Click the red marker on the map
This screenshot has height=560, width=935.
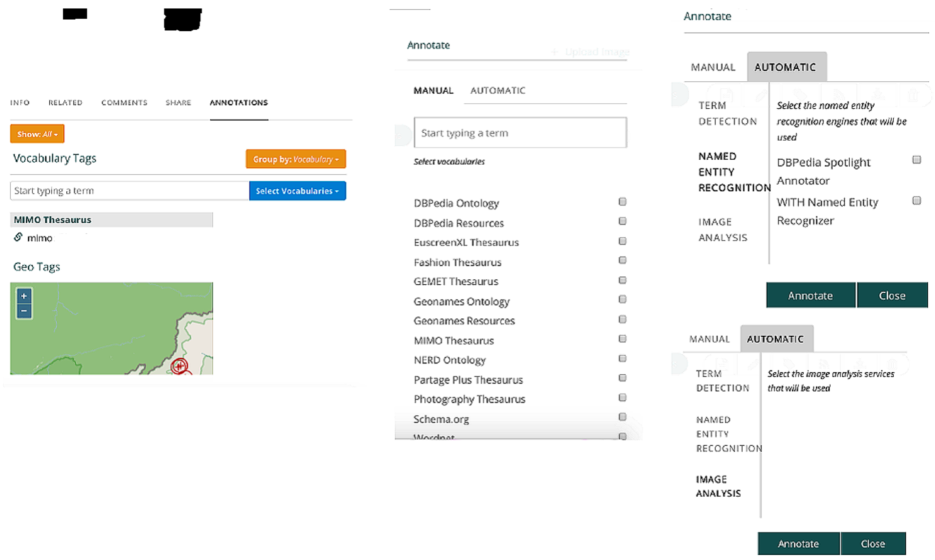click(179, 366)
